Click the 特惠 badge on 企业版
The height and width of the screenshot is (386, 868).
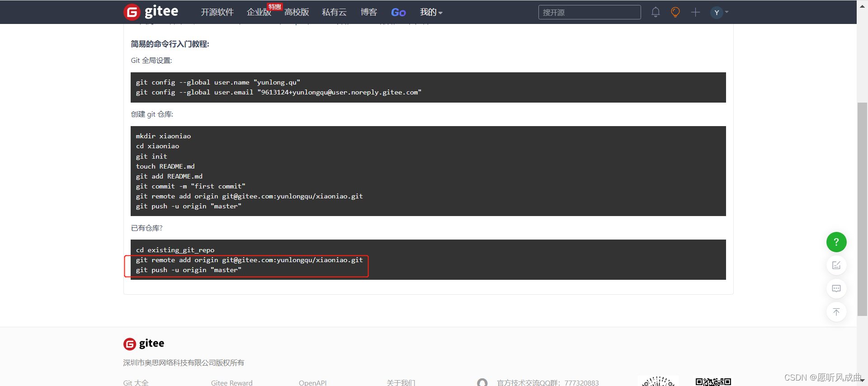coord(274,7)
